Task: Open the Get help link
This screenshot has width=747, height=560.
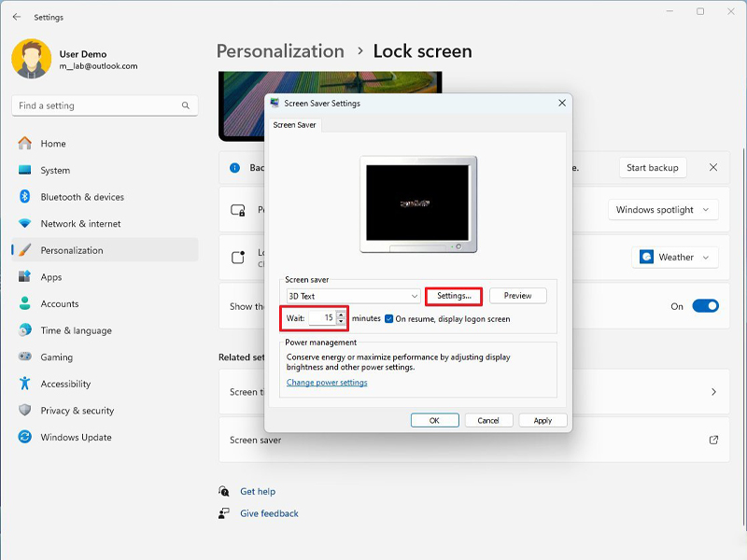Action: click(258, 491)
